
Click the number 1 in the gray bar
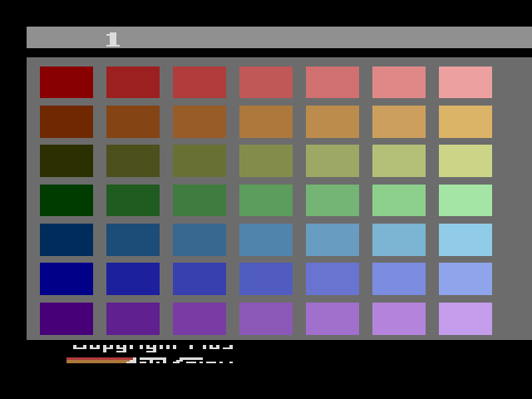[x=113, y=39]
